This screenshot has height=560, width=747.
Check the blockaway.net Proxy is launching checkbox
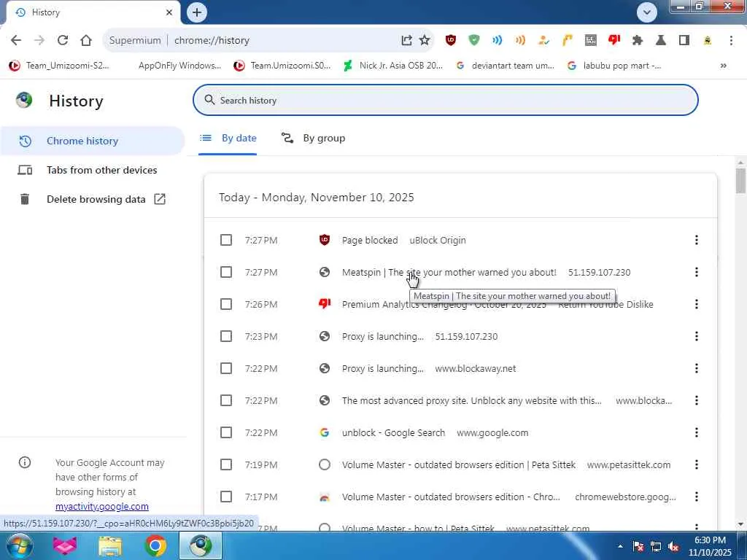[226, 368]
